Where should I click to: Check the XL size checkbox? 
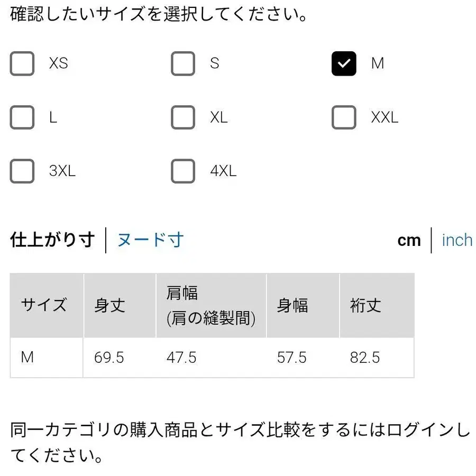[182, 117]
